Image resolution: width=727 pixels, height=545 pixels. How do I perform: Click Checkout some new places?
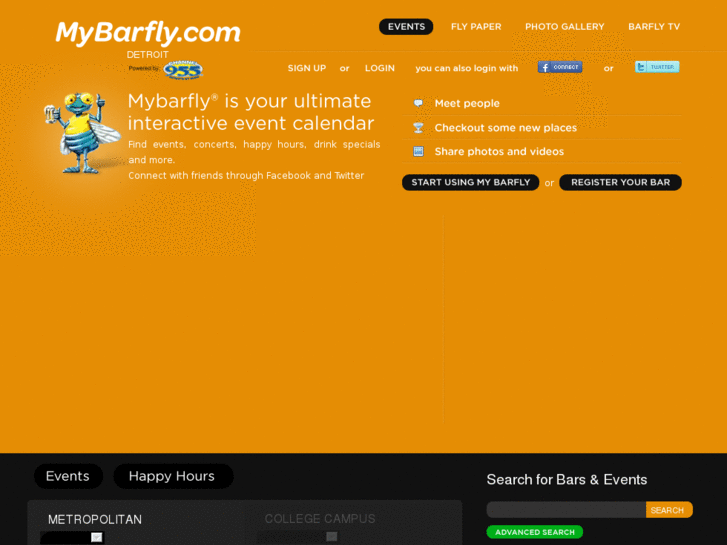[x=506, y=128]
